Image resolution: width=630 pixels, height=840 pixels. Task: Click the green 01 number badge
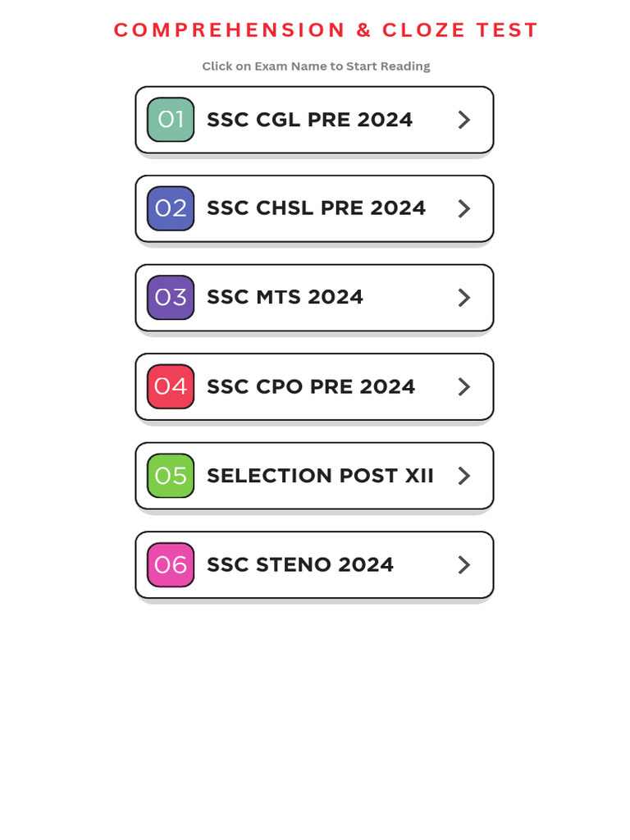coord(171,120)
